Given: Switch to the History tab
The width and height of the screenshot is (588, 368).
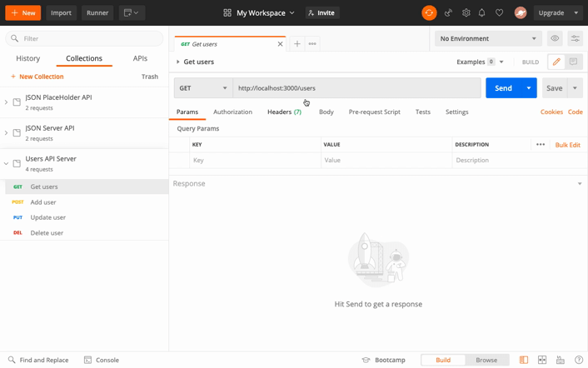Looking at the screenshot, I should [28, 58].
